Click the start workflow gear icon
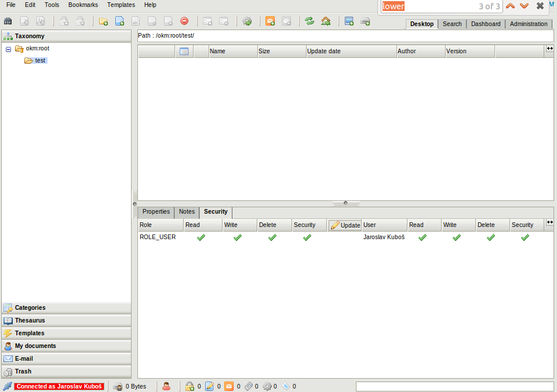 pyautogui.click(x=247, y=21)
